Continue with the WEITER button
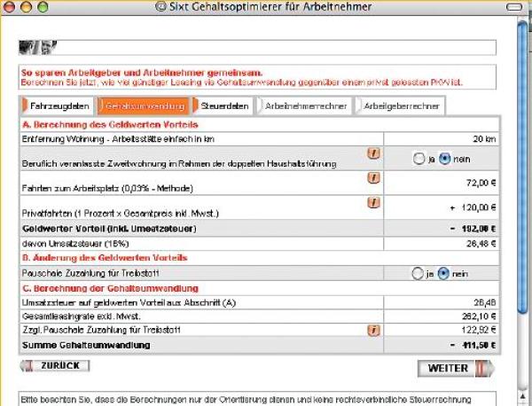 coord(456,369)
